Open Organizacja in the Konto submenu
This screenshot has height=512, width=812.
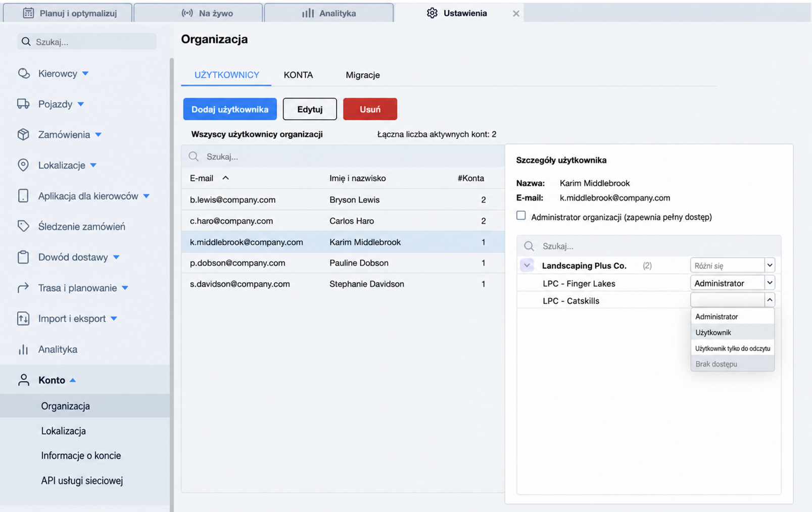point(85,406)
